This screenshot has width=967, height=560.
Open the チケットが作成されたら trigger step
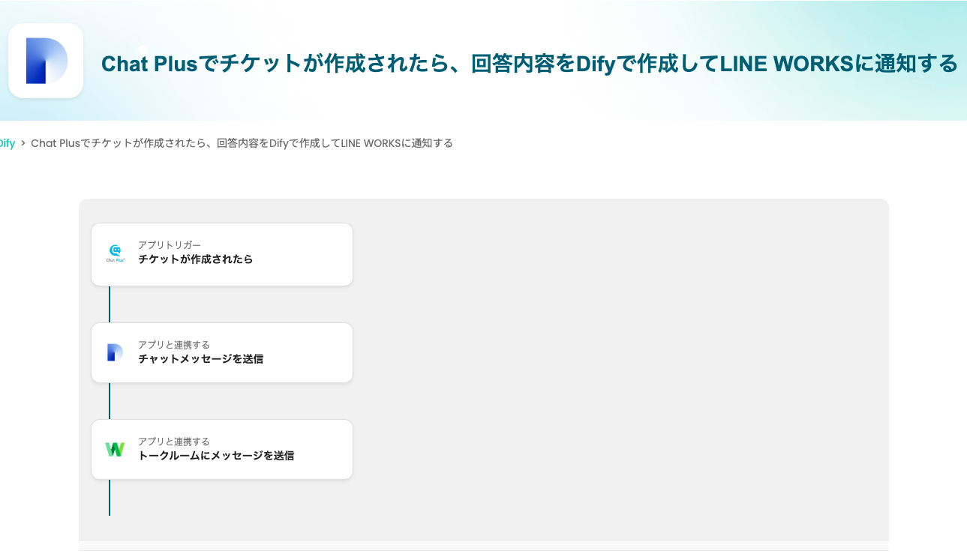tap(222, 254)
